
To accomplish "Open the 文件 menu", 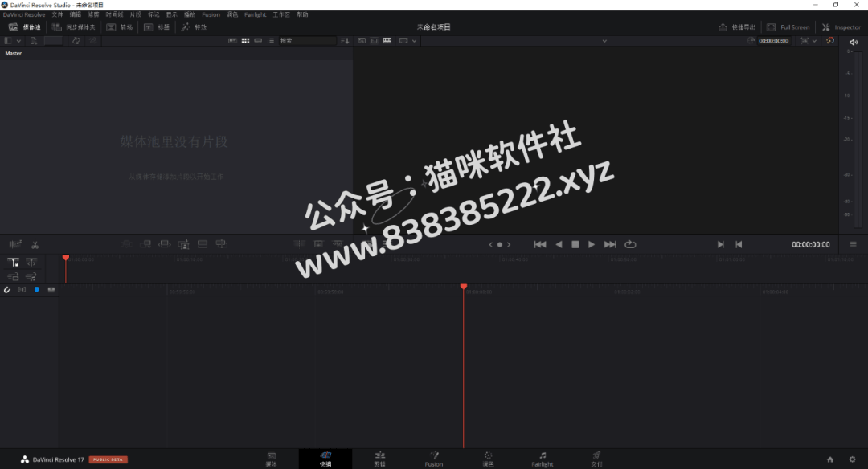I will pyautogui.click(x=58, y=15).
